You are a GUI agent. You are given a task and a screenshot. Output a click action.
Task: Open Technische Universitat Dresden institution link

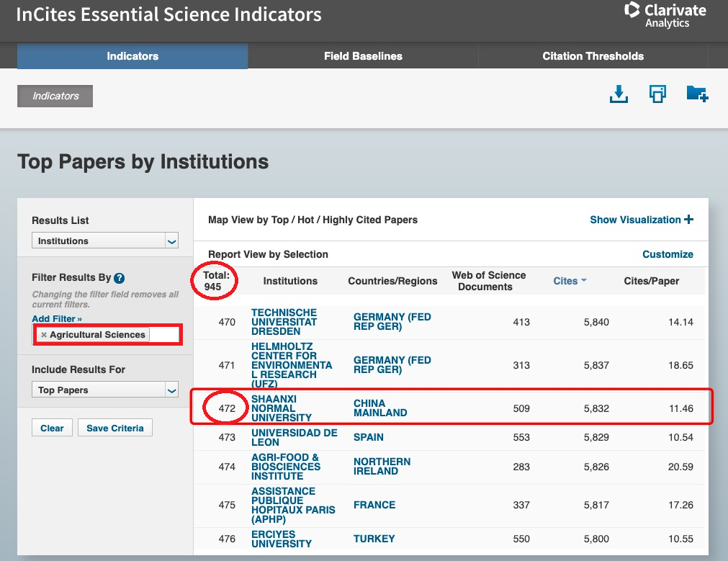point(284,322)
